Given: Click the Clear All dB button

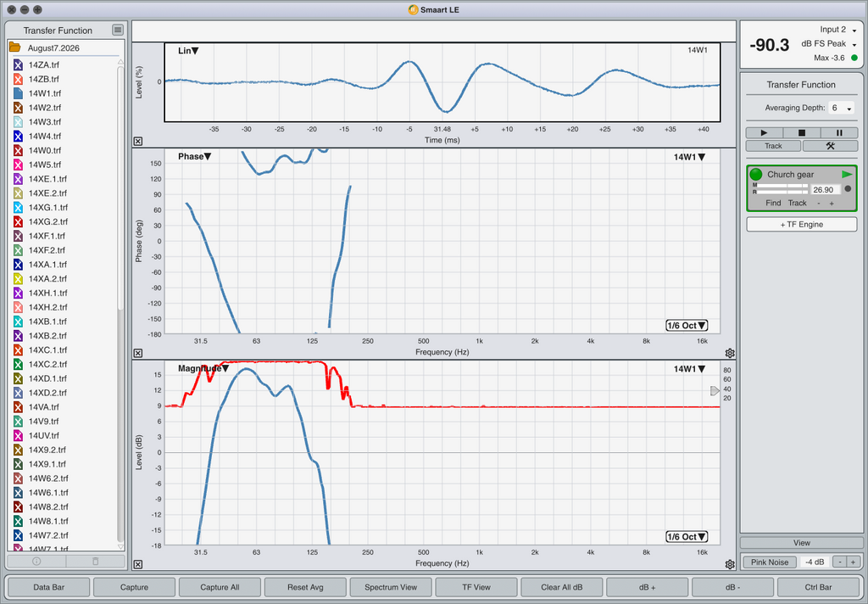Looking at the screenshot, I should point(562,587).
